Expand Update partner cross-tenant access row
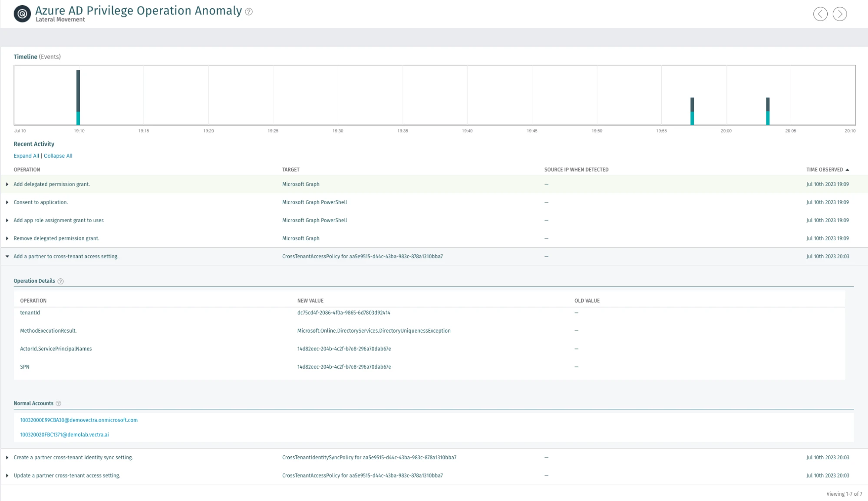This screenshot has width=868, height=501. (7, 476)
